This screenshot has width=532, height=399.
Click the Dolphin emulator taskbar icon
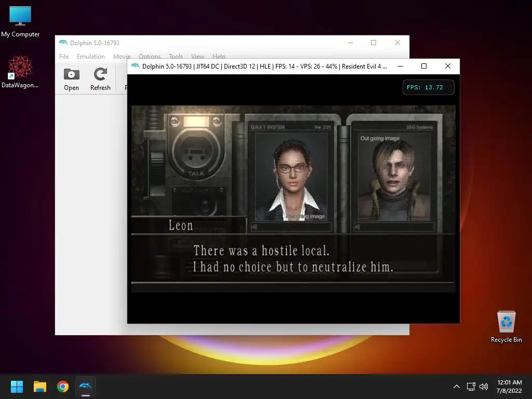[86, 387]
